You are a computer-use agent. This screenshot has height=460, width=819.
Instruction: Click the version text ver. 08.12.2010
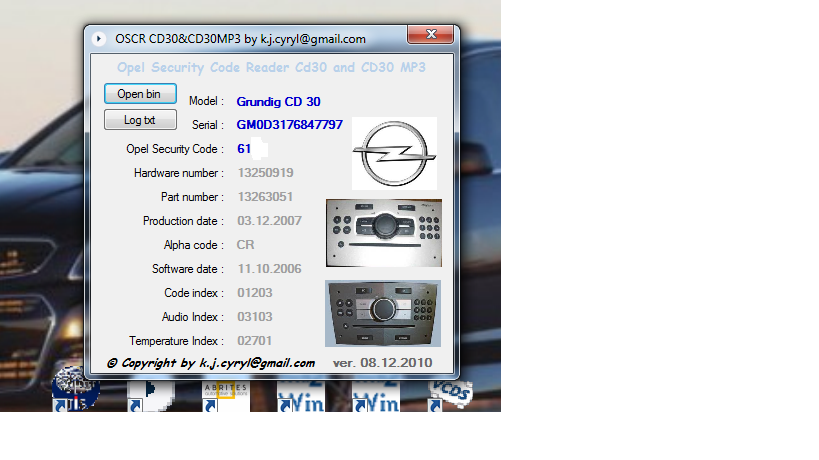tap(382, 363)
